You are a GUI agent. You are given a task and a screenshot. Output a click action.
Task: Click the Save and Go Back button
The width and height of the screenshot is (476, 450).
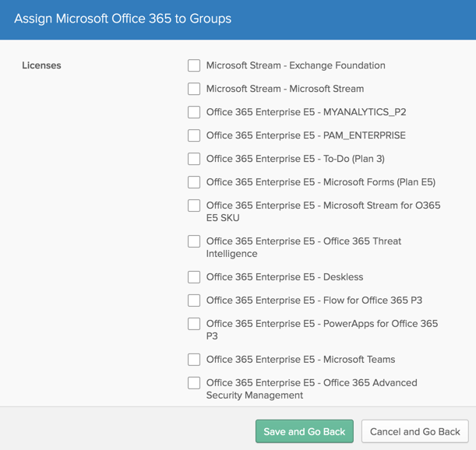[x=304, y=431]
